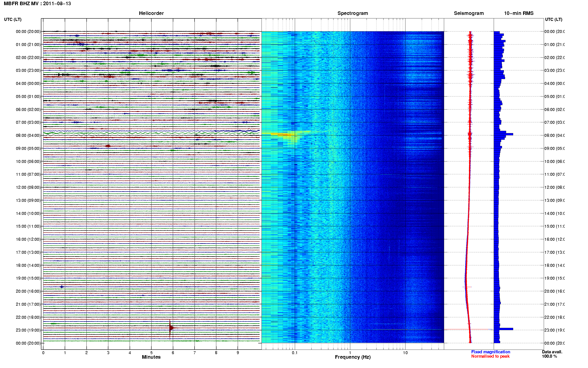Click the tall RMS bar near 23:00
Image resolution: width=588 pixels, height=368 pixels.
pyautogui.click(x=503, y=329)
